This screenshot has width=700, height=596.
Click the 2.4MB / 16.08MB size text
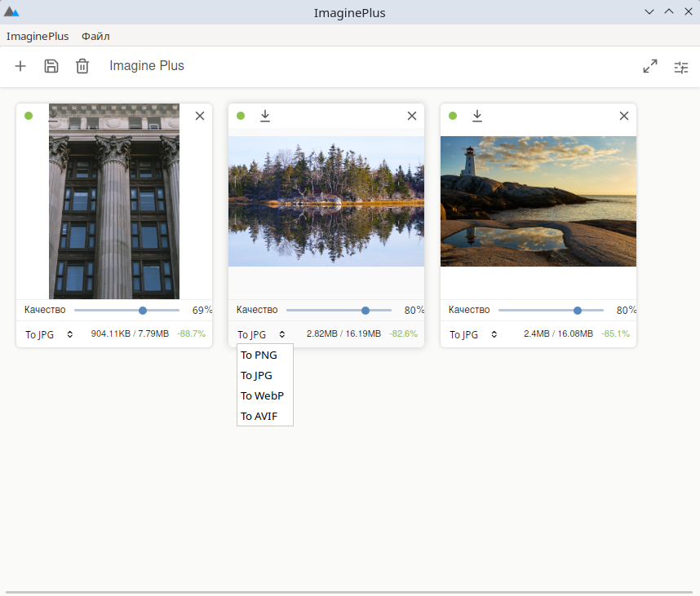(x=559, y=333)
